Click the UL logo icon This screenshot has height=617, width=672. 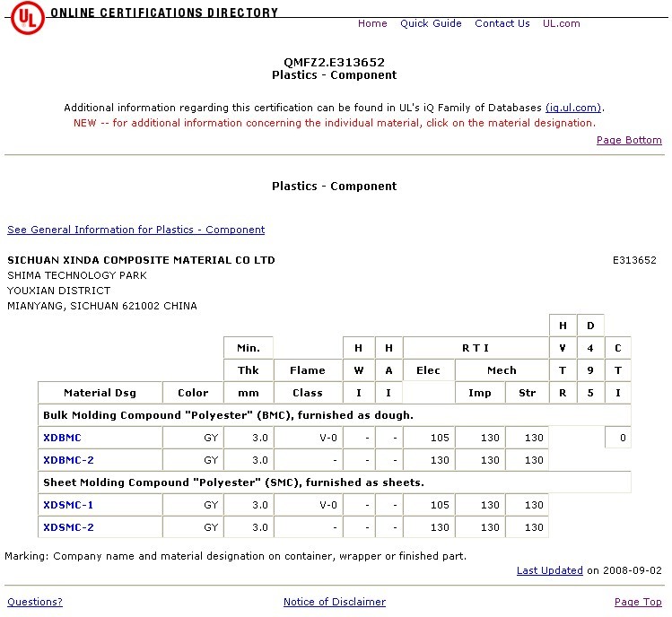[x=28, y=18]
